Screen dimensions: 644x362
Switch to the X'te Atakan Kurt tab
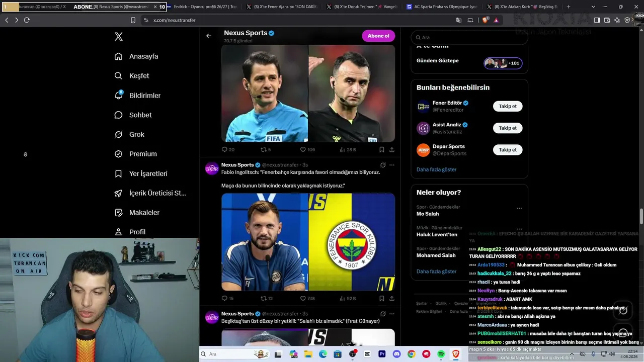click(522, 7)
